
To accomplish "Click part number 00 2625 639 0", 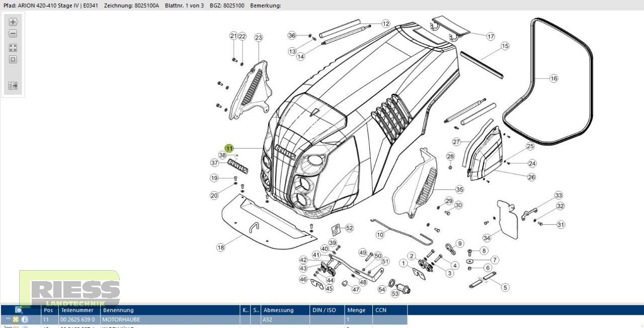I will coord(77,319).
